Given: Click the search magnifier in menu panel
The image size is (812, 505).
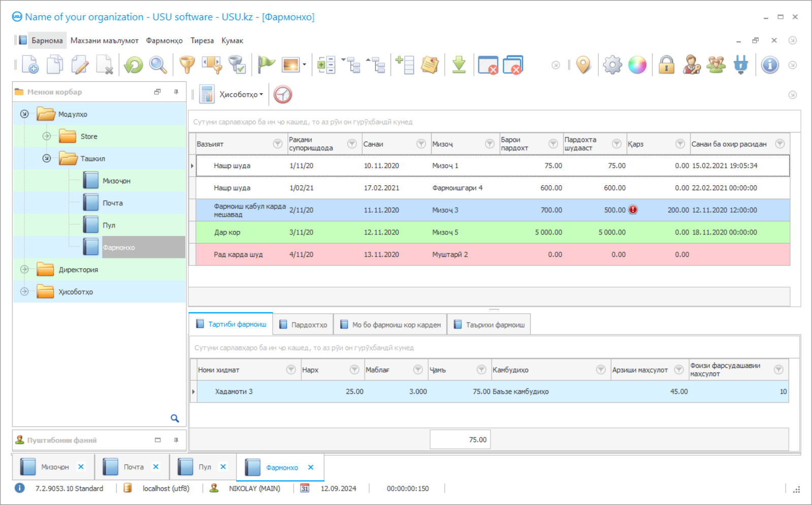Looking at the screenshot, I should [x=175, y=418].
